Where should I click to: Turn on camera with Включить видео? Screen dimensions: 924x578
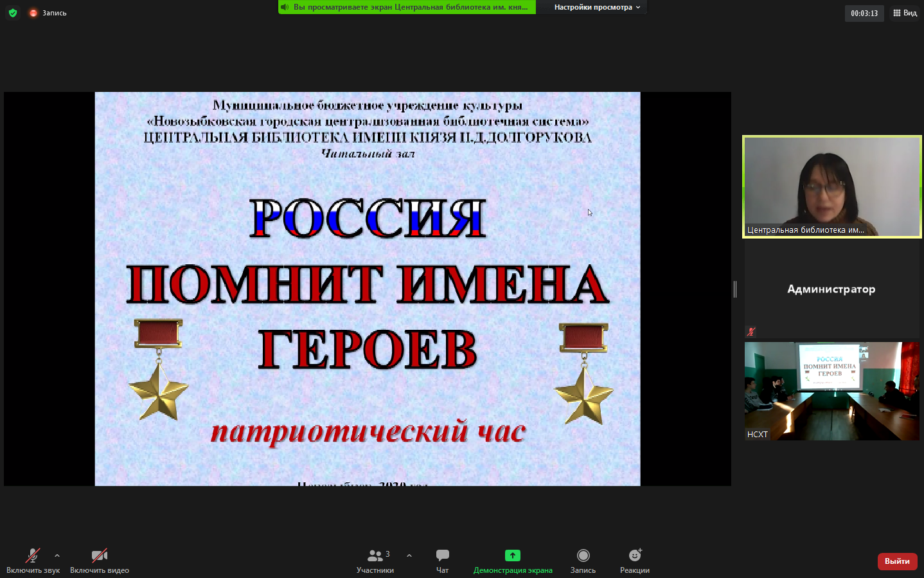99,560
